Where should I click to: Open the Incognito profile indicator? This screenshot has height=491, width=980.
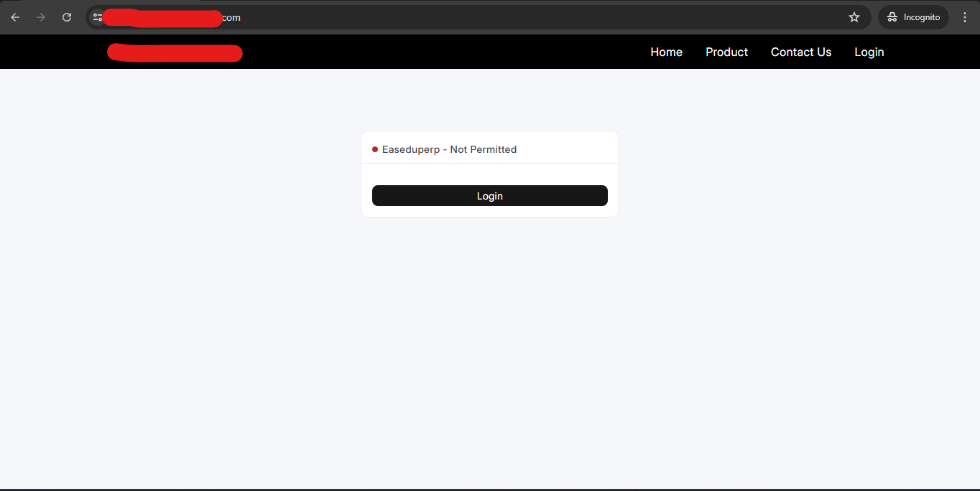pos(913,17)
